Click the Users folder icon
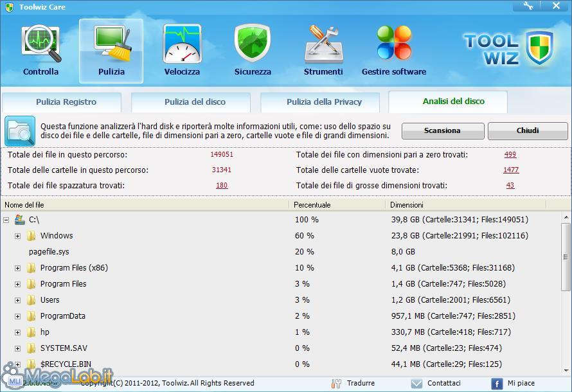Image resolution: width=572 pixels, height=392 pixels. pyautogui.click(x=31, y=300)
